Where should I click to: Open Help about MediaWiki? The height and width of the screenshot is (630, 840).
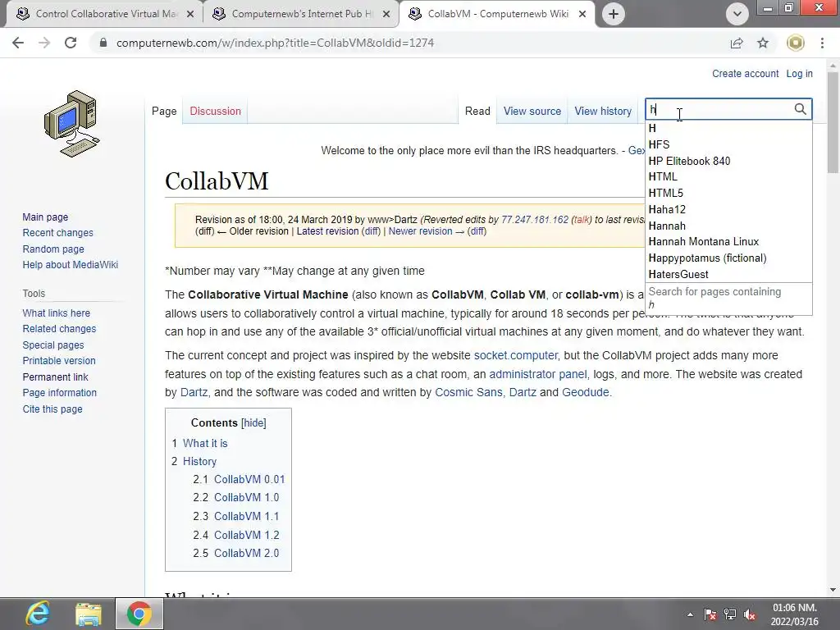tap(71, 265)
